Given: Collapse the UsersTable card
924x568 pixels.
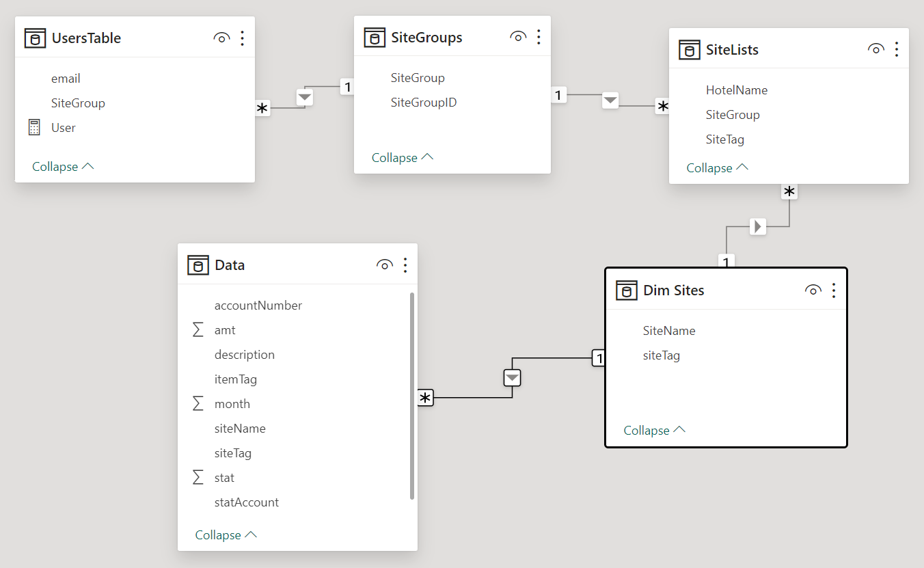Looking at the screenshot, I should click(x=63, y=167).
